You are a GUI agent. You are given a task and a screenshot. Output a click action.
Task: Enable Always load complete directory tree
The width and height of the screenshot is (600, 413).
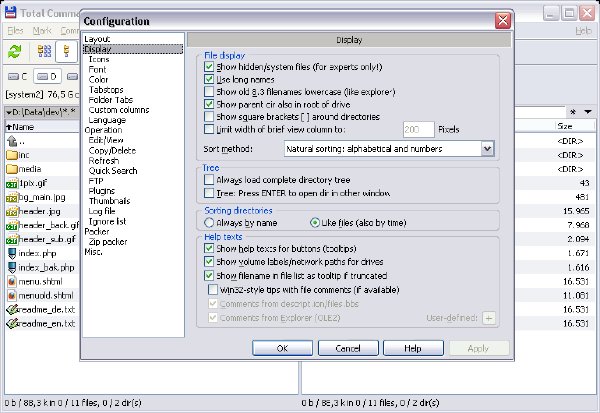pyautogui.click(x=209, y=180)
